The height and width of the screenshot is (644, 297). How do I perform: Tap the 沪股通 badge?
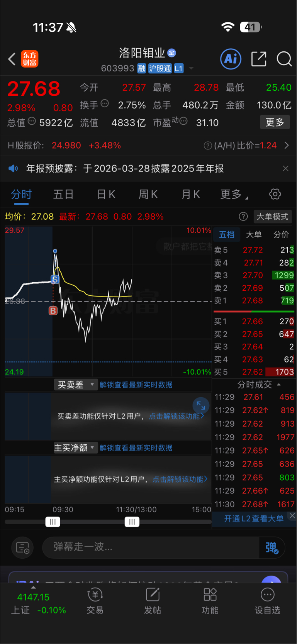160,68
